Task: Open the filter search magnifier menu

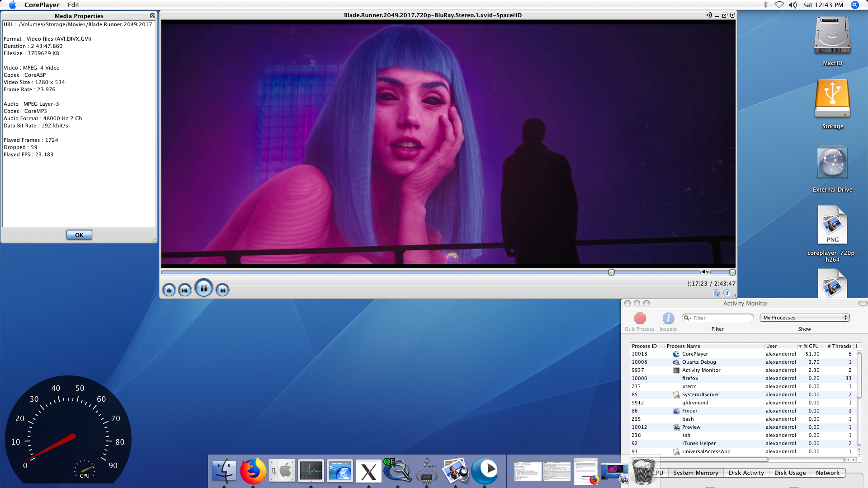Action: (x=687, y=318)
